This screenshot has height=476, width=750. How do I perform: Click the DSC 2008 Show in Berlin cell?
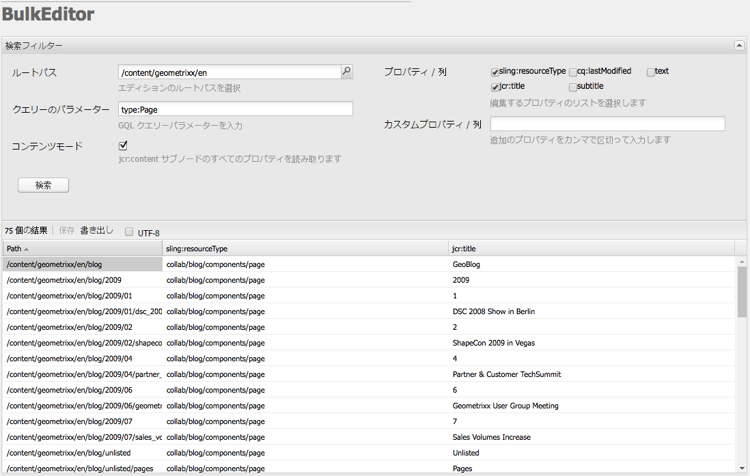click(591, 311)
